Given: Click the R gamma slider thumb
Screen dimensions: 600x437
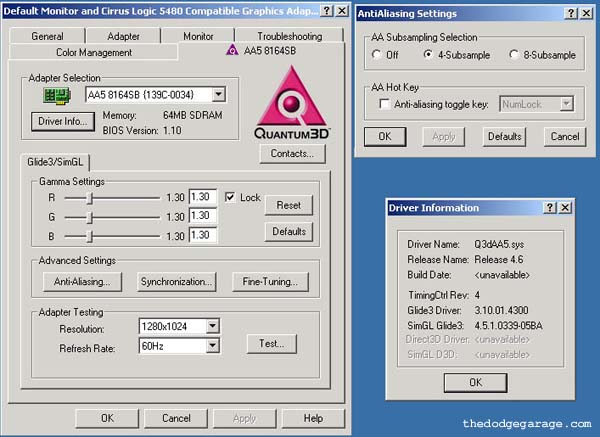Looking at the screenshot, I should 90,198.
